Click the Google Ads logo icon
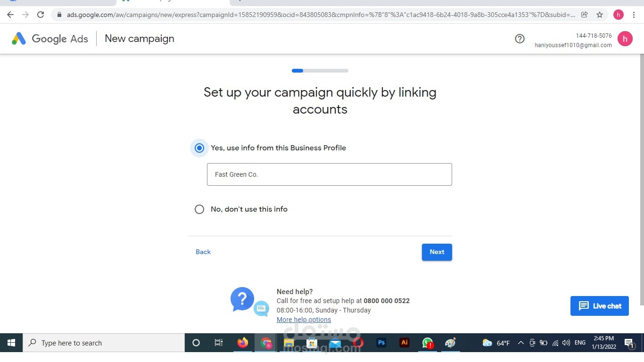 pyautogui.click(x=19, y=39)
